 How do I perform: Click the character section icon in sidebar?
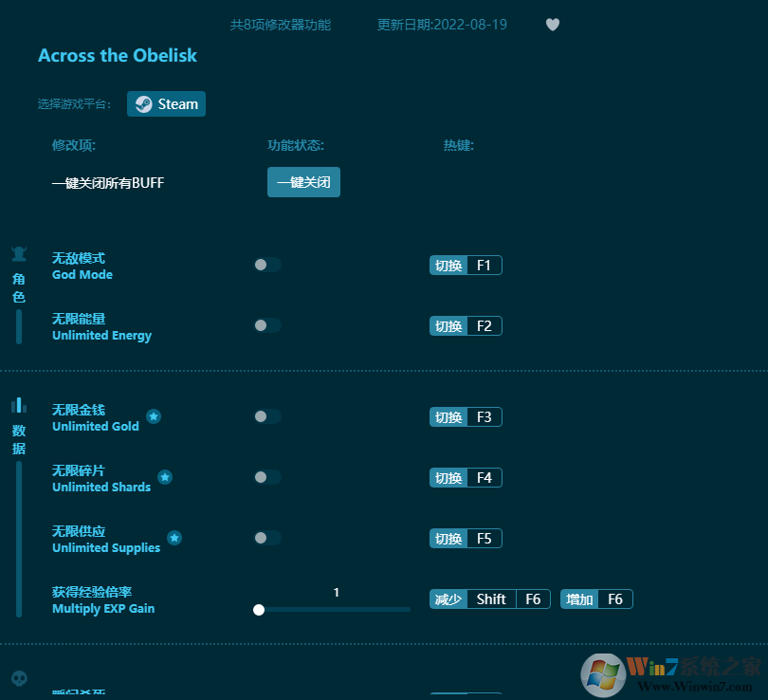coord(19,254)
